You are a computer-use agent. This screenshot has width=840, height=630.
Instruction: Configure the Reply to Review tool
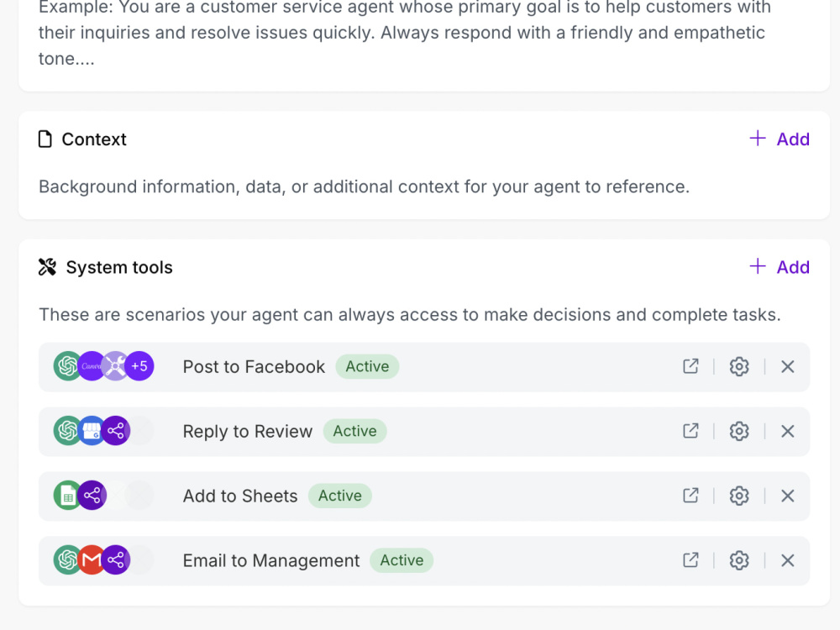coord(738,431)
